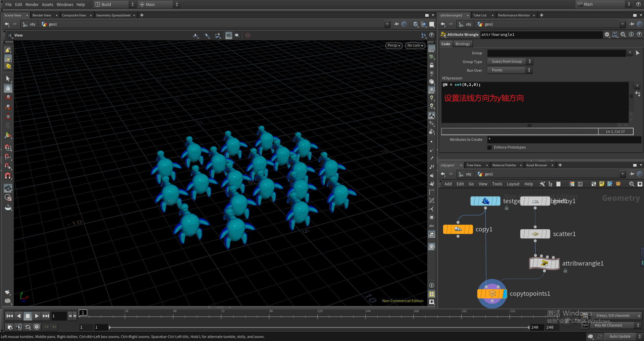
Task: Open the Persp viewport dropdown
Action: click(394, 46)
